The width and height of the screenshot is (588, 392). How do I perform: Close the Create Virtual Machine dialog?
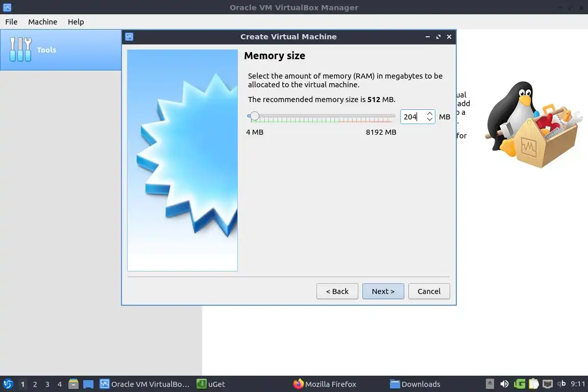point(449,37)
